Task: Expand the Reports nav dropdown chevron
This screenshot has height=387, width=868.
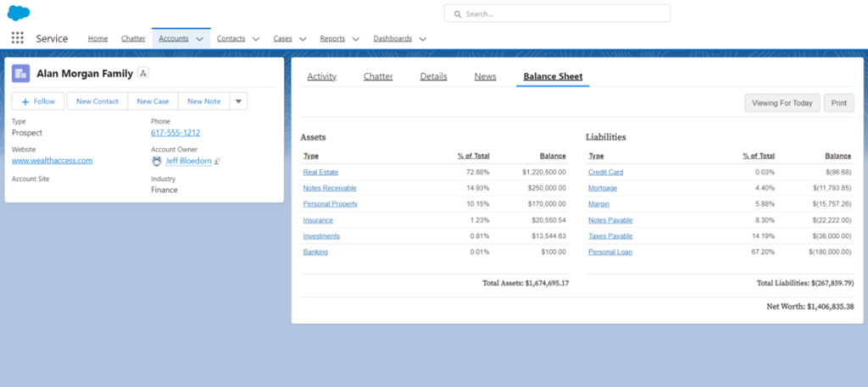Action: 356,39
